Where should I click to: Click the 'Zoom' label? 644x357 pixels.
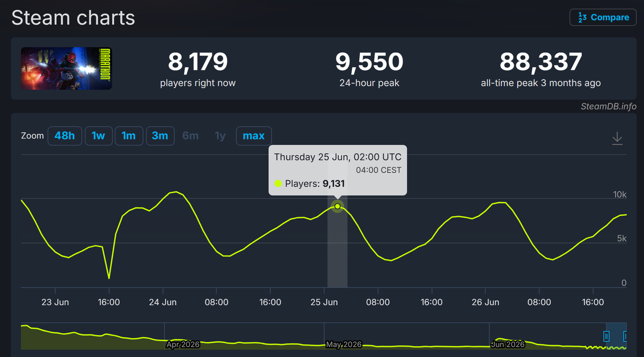pyautogui.click(x=32, y=136)
